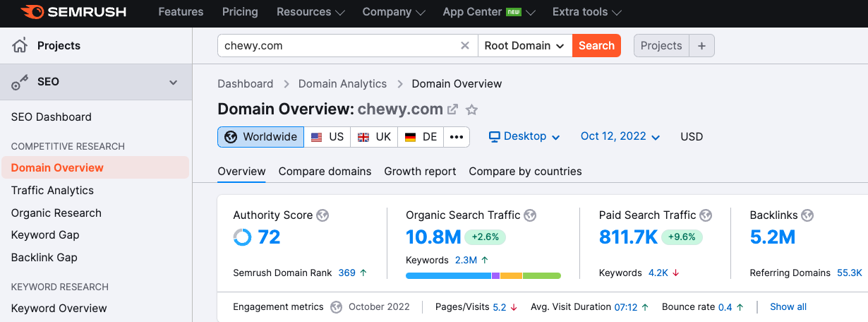Open Organic Research in sidebar
Screen dimensions: 868x322
(56, 213)
